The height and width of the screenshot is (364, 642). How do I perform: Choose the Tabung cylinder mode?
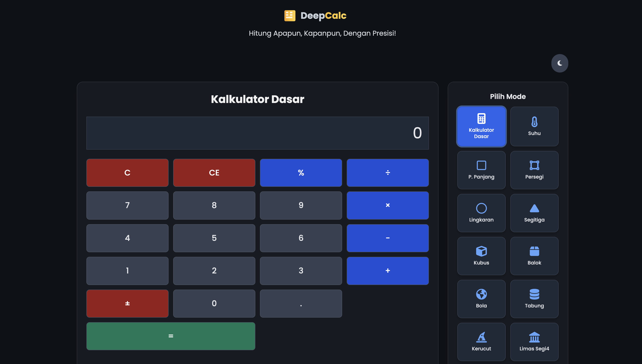534,299
